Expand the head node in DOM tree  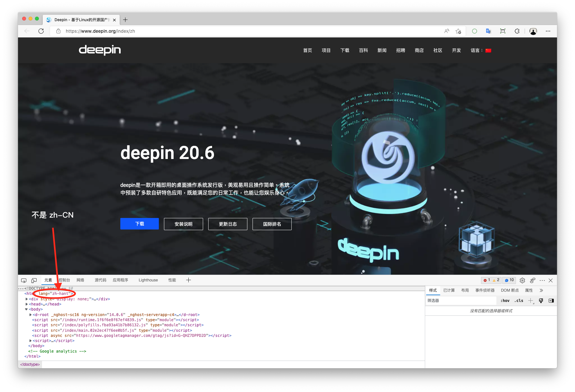tap(27, 304)
